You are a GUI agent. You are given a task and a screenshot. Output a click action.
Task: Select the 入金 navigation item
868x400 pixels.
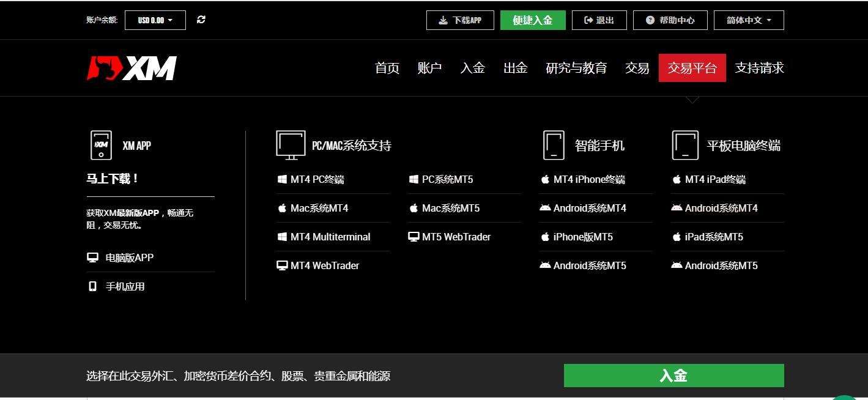(x=472, y=68)
